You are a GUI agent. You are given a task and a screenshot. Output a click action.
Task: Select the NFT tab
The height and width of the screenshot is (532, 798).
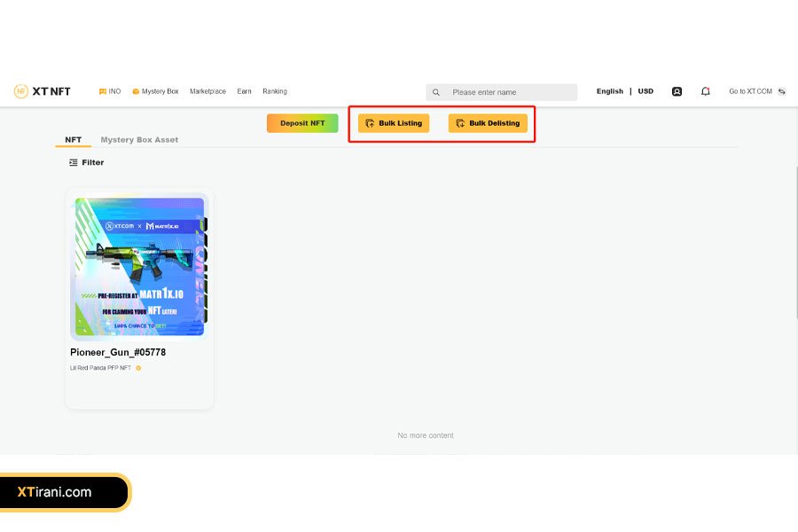tap(73, 140)
